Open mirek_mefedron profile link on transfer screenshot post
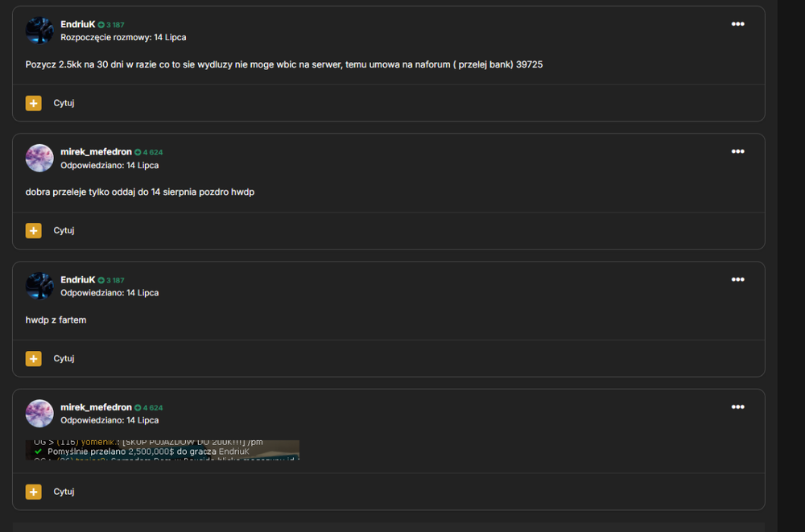Viewport: 805px width, 532px height. 96,407
